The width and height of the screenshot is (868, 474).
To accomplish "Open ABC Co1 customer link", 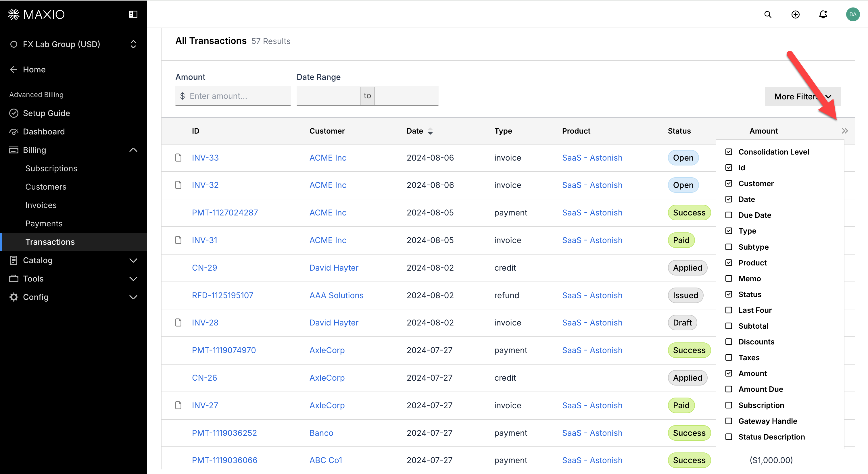I will tap(325, 460).
